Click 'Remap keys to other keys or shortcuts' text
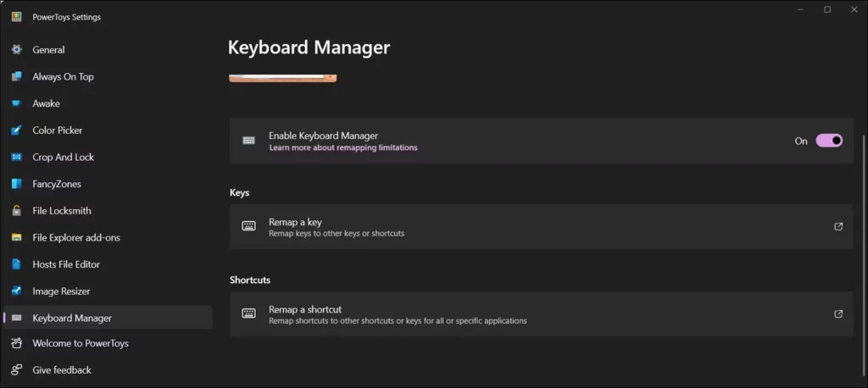The image size is (868, 388). [337, 234]
